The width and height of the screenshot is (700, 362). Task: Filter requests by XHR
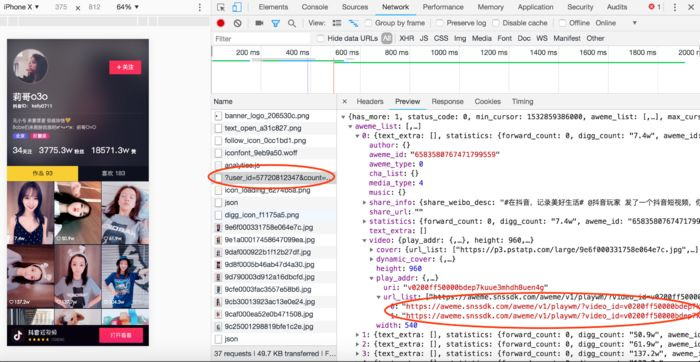tap(406, 38)
